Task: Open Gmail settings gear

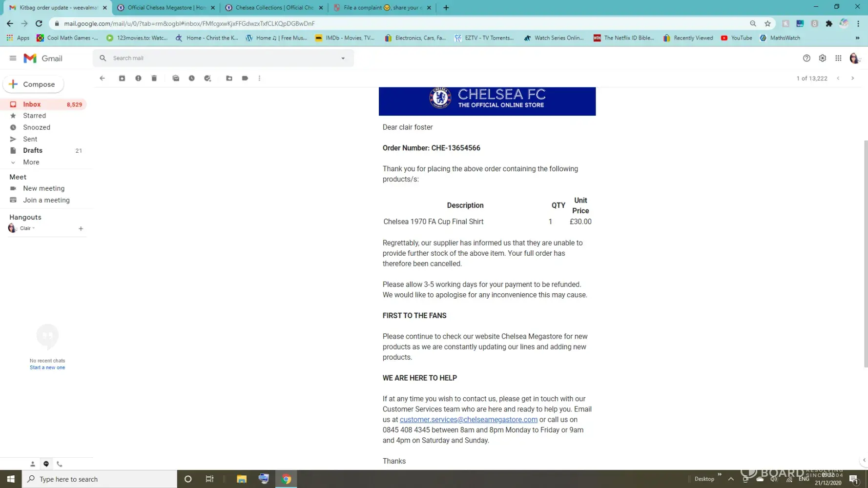Action: pos(823,58)
